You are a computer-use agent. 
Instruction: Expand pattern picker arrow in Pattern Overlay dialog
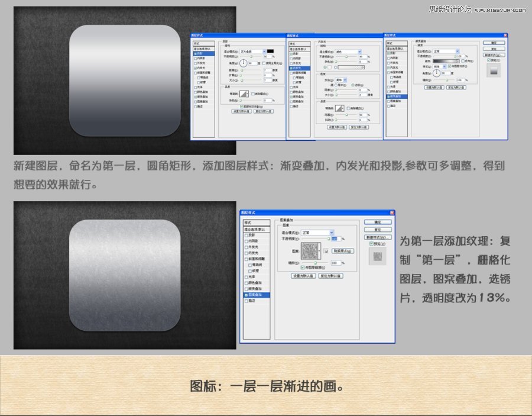coord(320,251)
